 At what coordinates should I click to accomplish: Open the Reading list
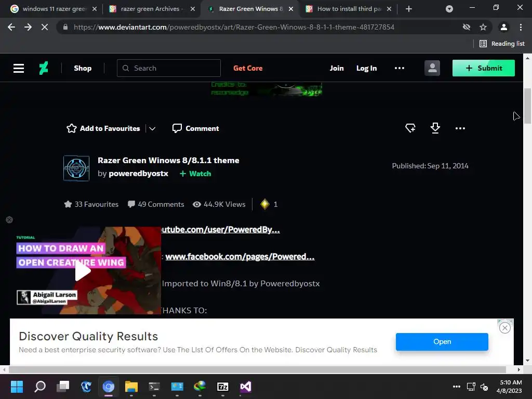tap(502, 44)
